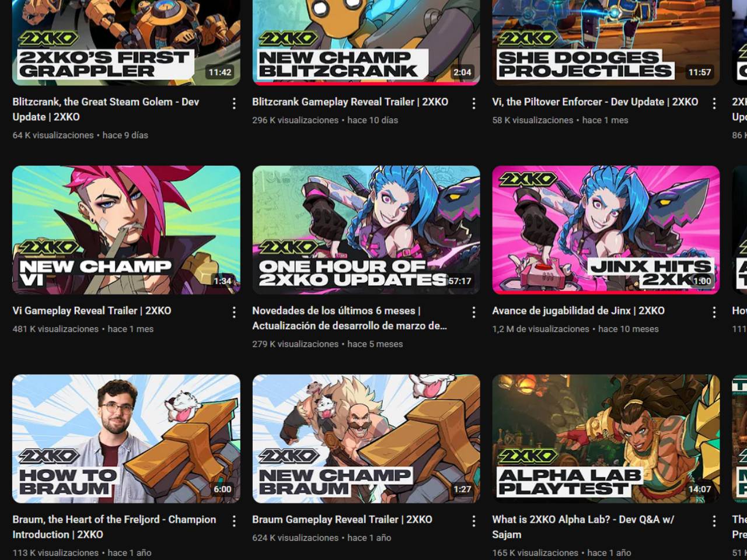Play the How To Braum thumbnail video
This screenshot has width=747, height=560.
[126, 439]
